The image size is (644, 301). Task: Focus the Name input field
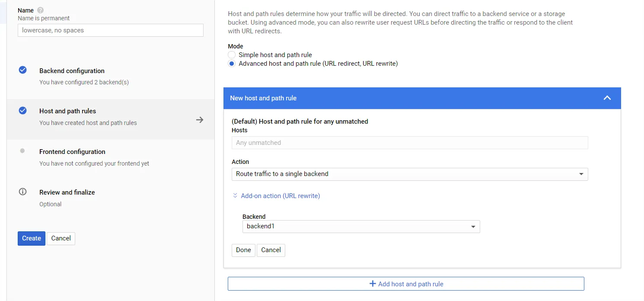110,30
